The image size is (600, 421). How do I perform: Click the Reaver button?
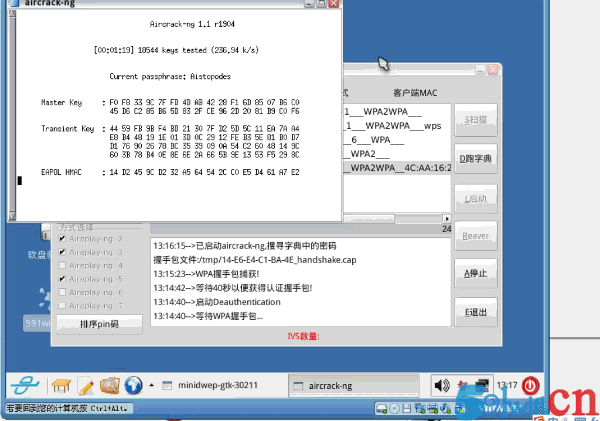[x=476, y=236]
